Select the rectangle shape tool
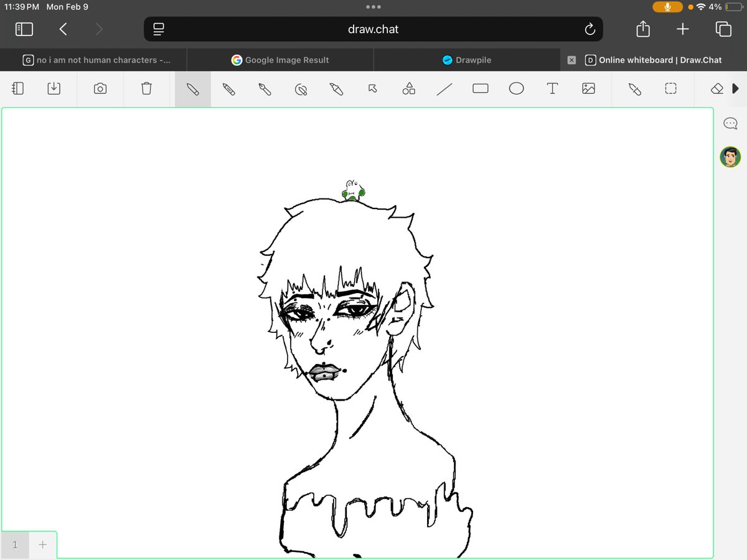747x560 pixels. (x=481, y=89)
